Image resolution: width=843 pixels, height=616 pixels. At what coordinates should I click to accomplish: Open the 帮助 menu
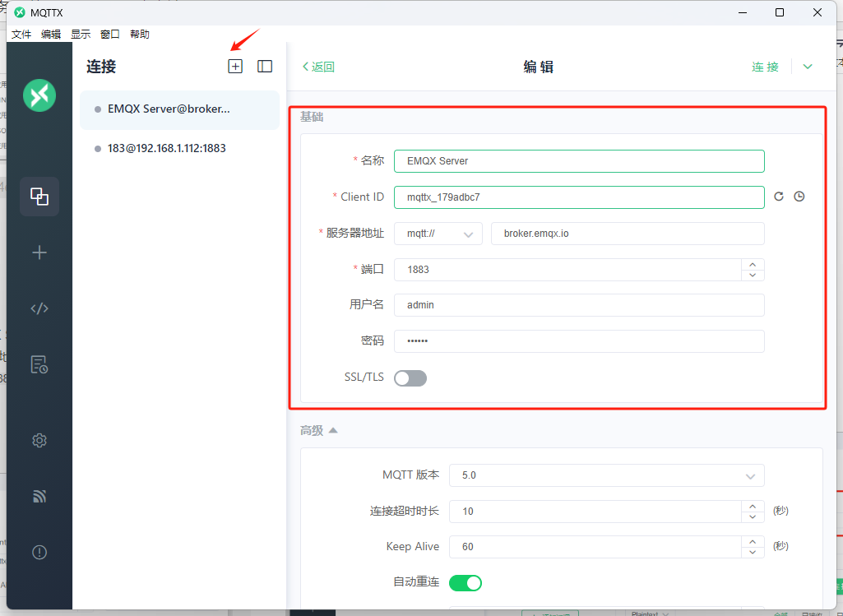pos(140,35)
